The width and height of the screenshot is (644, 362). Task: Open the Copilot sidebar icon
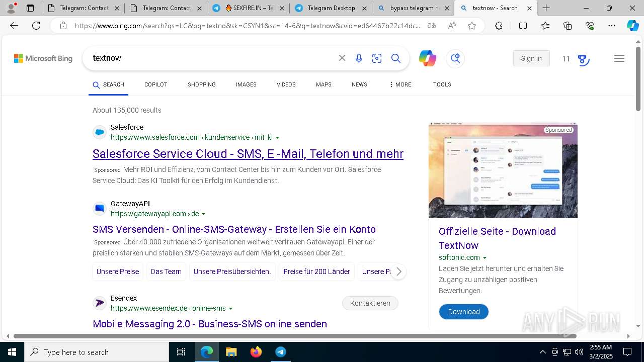[632, 26]
